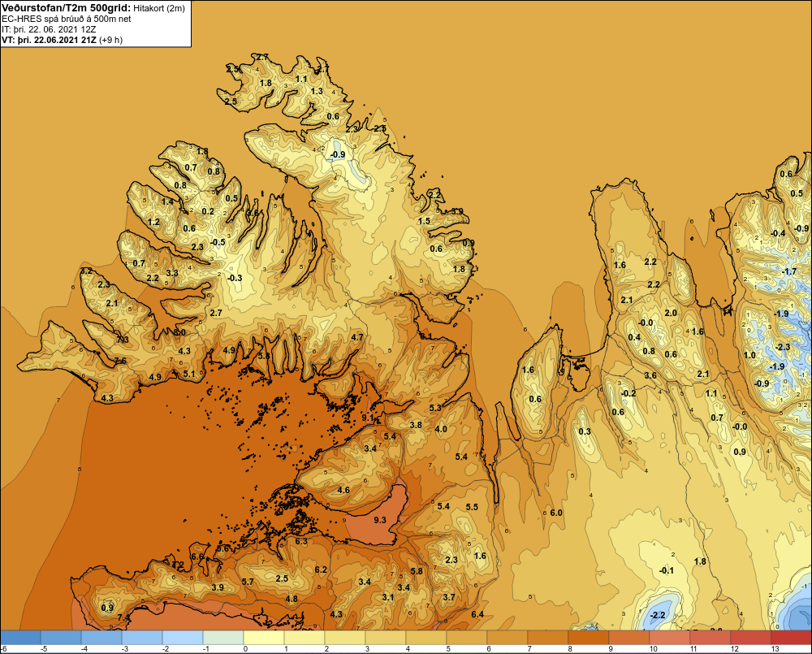812x654 pixels.
Task: Click the '7' label on the legend scale
Action: 529,649
